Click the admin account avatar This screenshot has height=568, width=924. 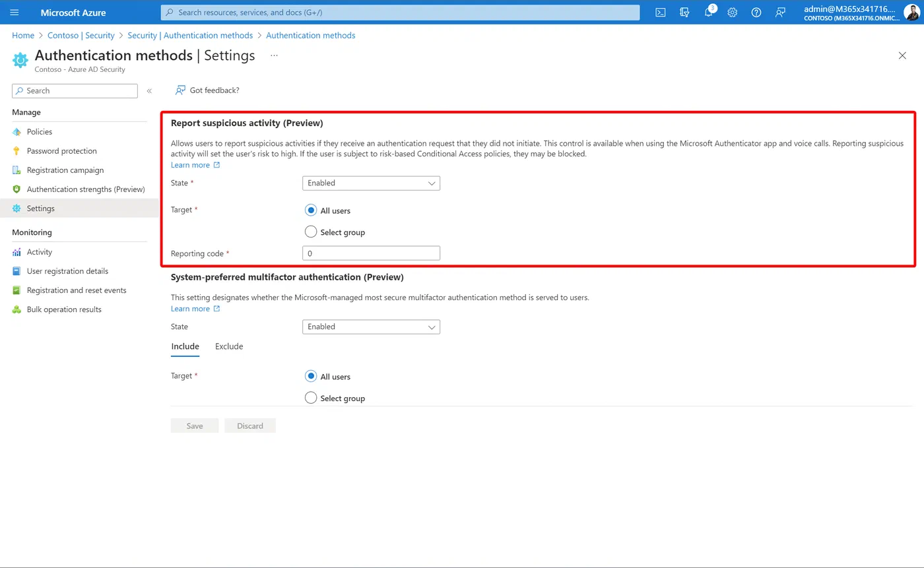click(x=911, y=13)
